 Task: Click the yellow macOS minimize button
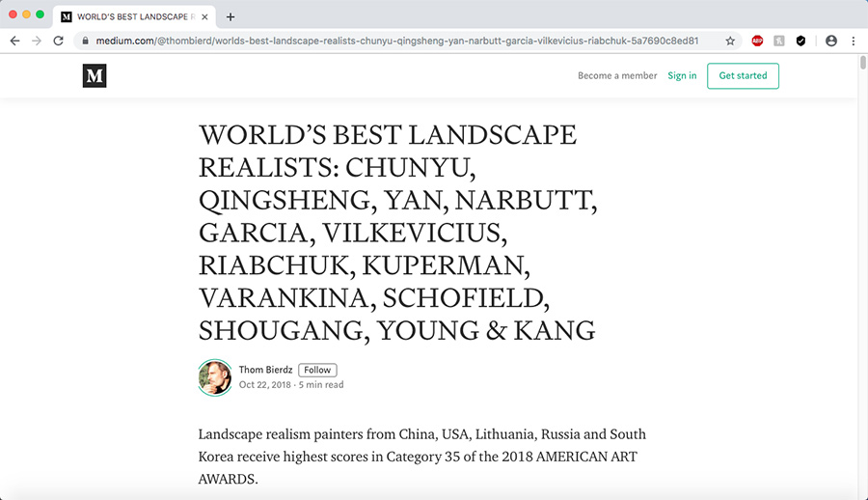[26, 14]
